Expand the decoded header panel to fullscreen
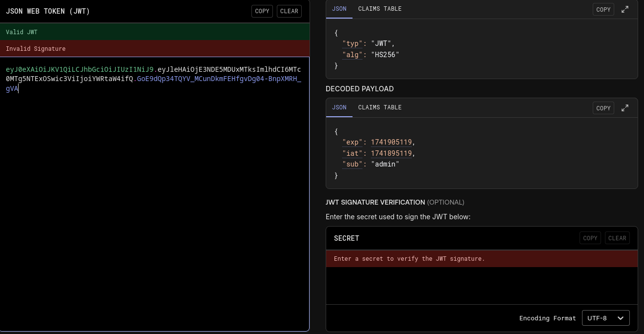 coord(624,9)
